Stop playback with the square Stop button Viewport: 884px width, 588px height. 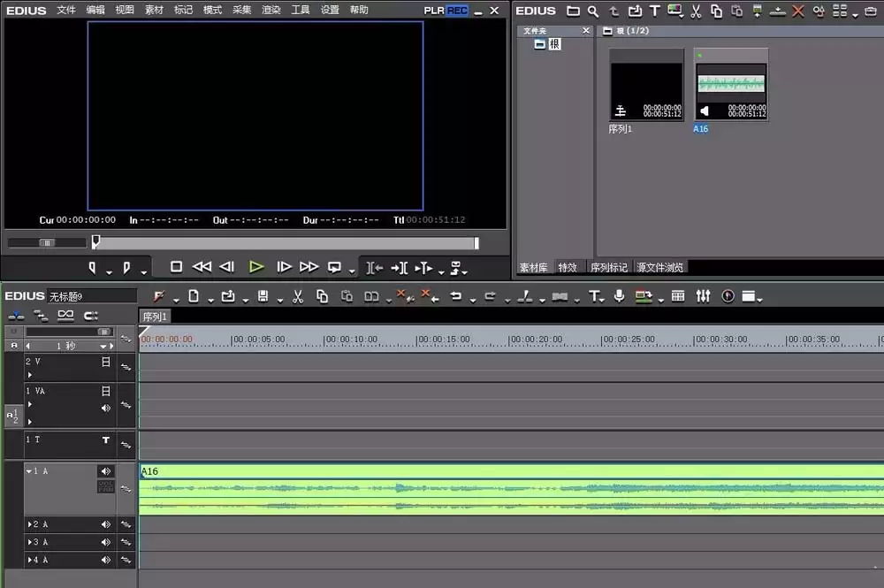pyautogui.click(x=176, y=267)
